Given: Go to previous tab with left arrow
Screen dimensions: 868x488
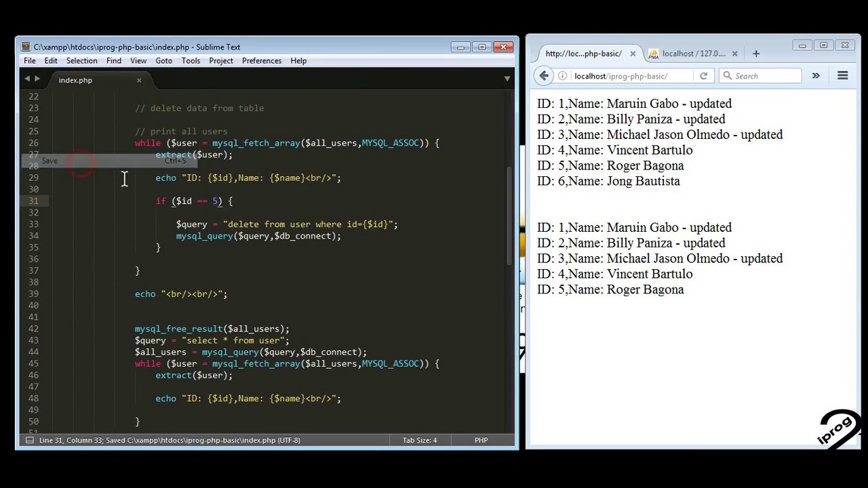Looking at the screenshot, I should click(x=27, y=79).
